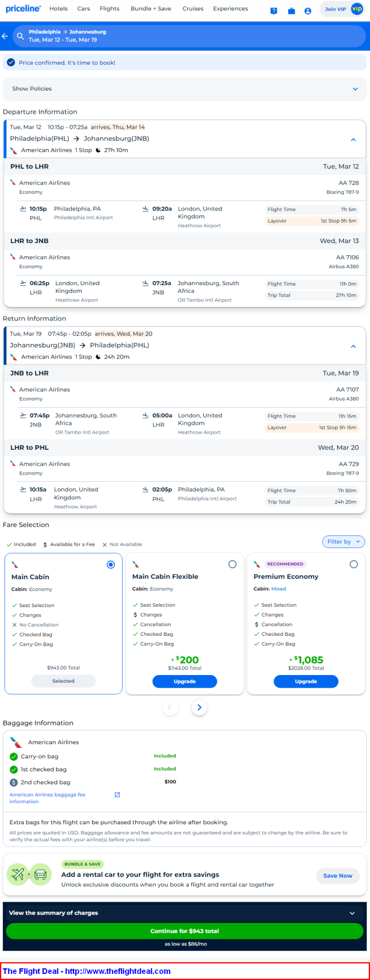Click the overnight moon icon by 27h 10m

pos(98,150)
